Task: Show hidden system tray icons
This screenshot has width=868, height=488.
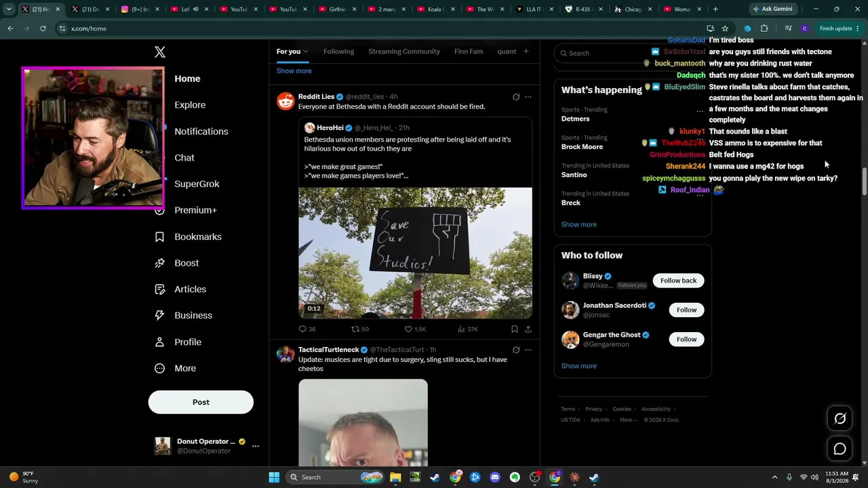Action: (773, 477)
